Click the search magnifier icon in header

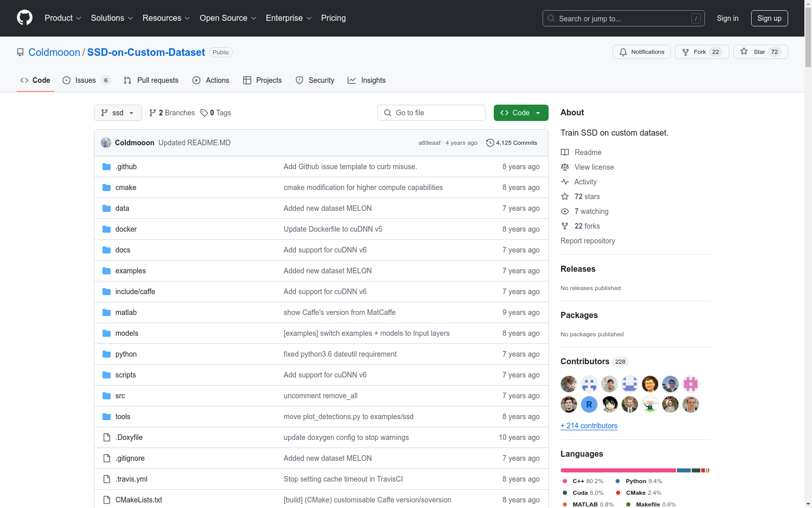click(x=551, y=18)
